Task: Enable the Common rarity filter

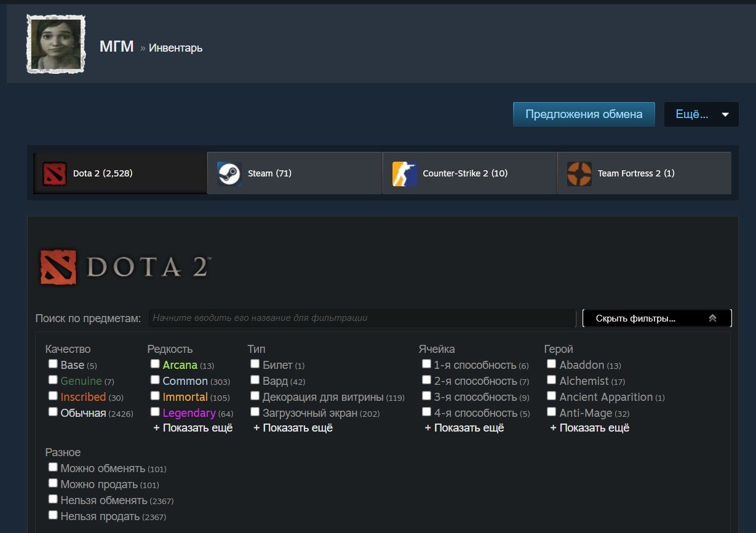Action: click(155, 380)
